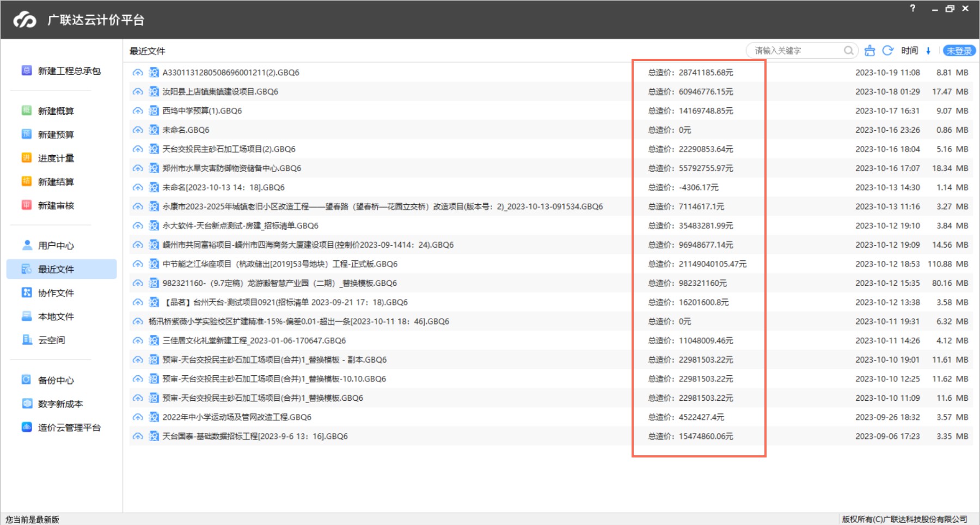Click the orange 进度计量 icon
Viewport: 980px width, 525px height.
[26, 158]
